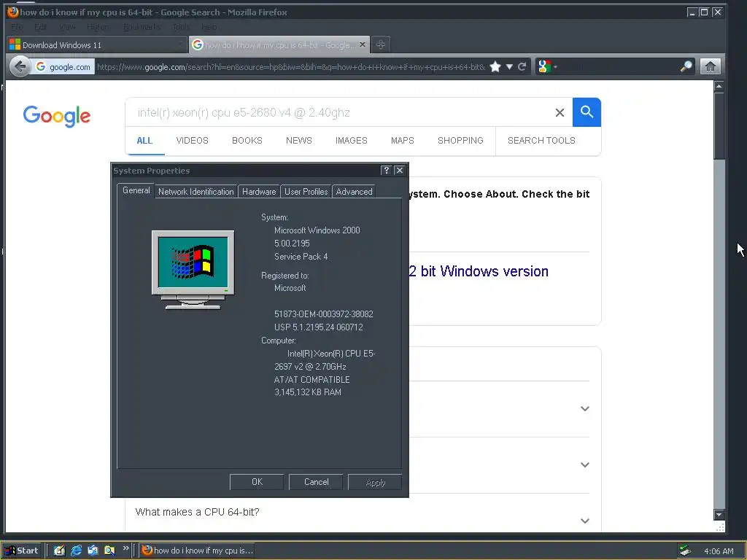This screenshot has width=747, height=560.
Task: Expand Quick Launch overflow chevron
Action: coord(125,548)
